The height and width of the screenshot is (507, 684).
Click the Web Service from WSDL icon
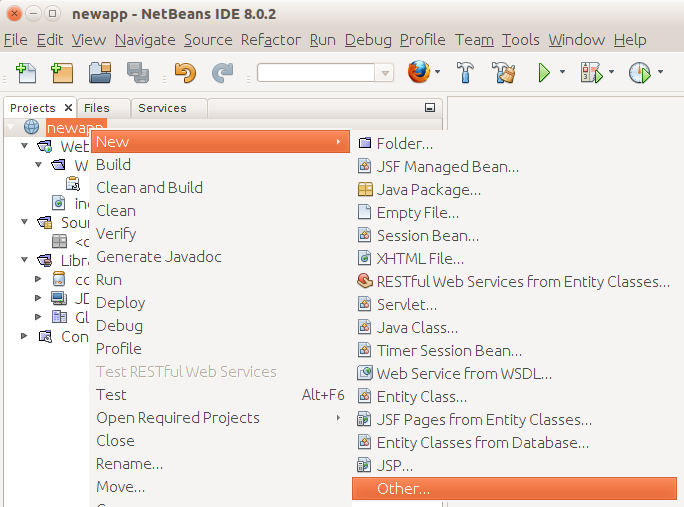click(x=365, y=373)
